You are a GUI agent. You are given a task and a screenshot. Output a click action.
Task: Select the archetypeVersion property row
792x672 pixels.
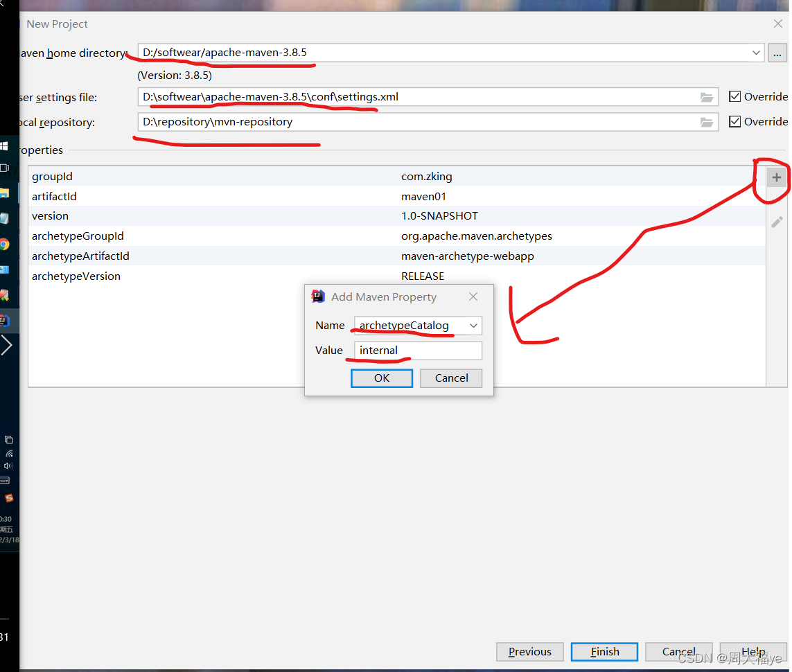pos(397,276)
